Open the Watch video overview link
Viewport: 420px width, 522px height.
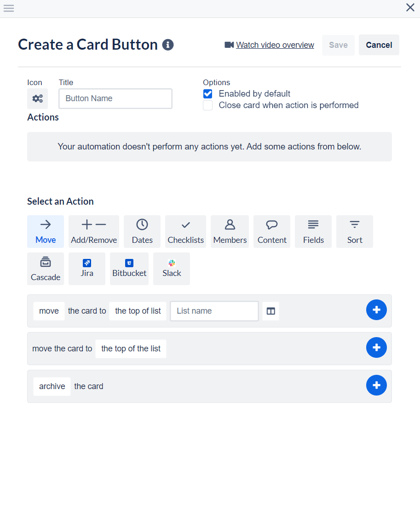[x=275, y=45]
